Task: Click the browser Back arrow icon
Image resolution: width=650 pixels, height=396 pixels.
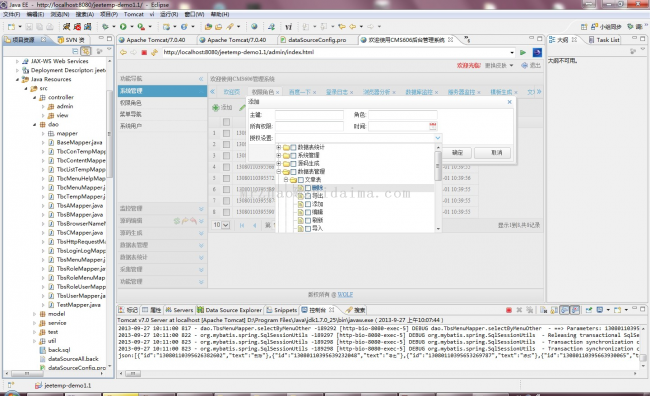Action: 123,52
